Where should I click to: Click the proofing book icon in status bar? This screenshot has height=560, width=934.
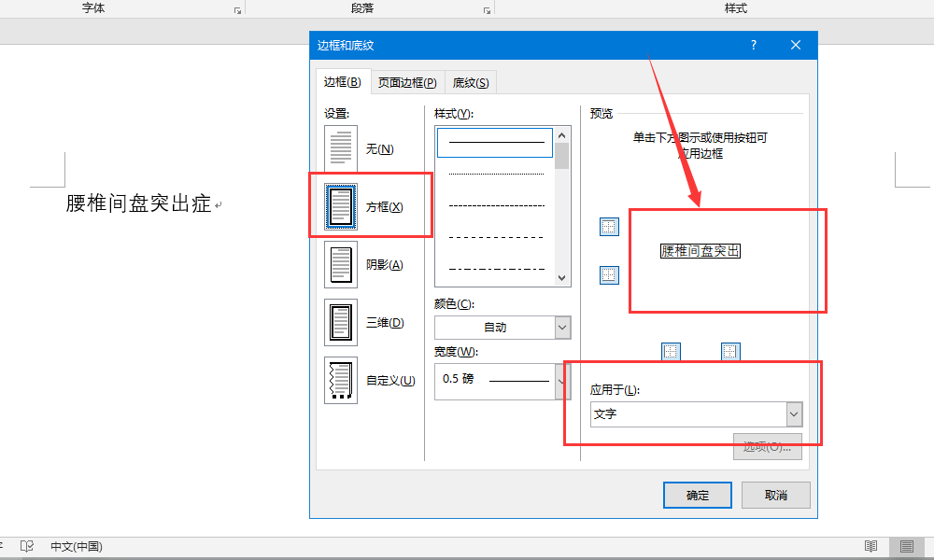pyautogui.click(x=27, y=546)
